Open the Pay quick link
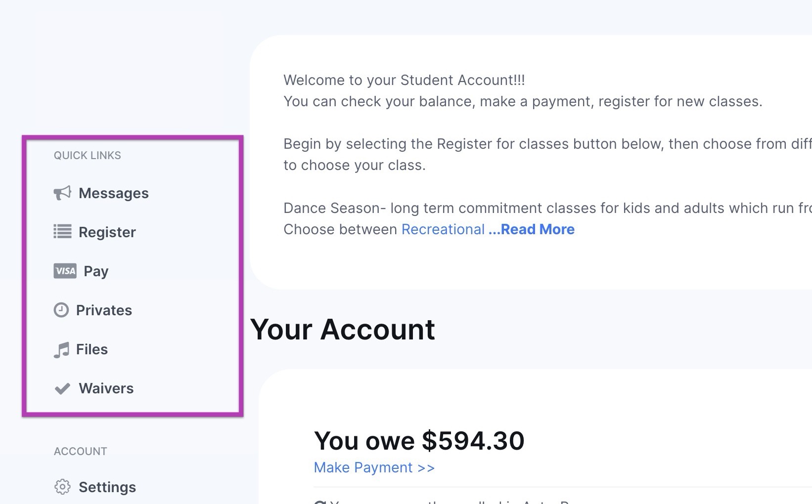This screenshot has height=504, width=812. [x=96, y=271]
